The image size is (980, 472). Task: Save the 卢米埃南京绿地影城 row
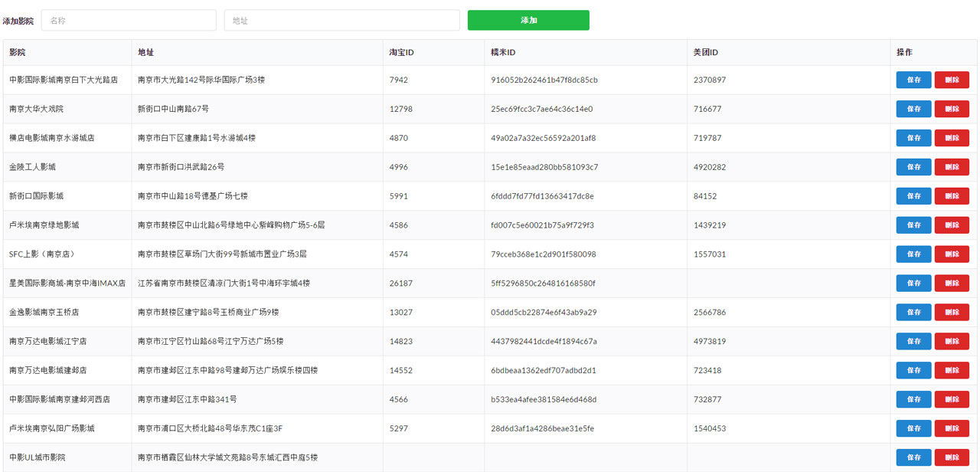(x=913, y=225)
